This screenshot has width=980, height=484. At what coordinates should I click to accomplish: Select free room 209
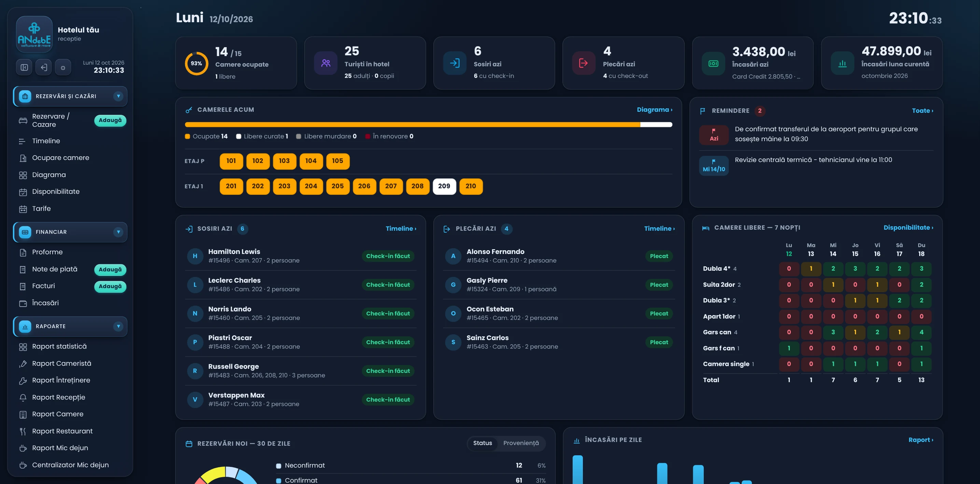[x=444, y=186]
